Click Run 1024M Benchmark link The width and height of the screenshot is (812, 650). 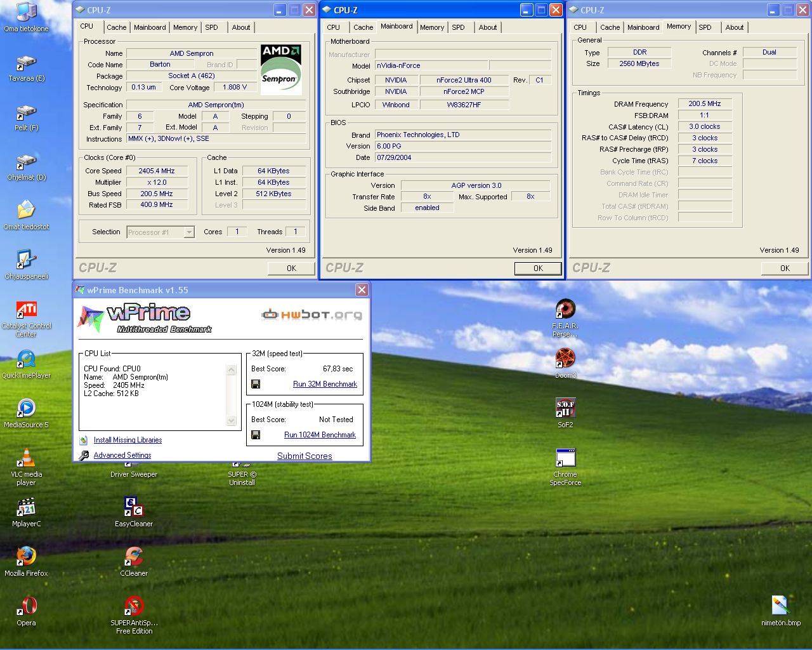pyautogui.click(x=320, y=435)
